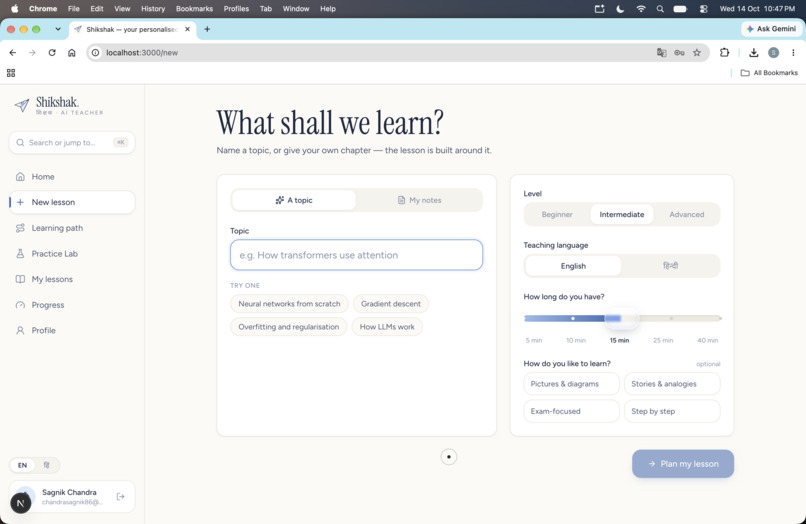Open Learning path in the sidebar
The width and height of the screenshot is (806, 524).
click(x=72, y=228)
